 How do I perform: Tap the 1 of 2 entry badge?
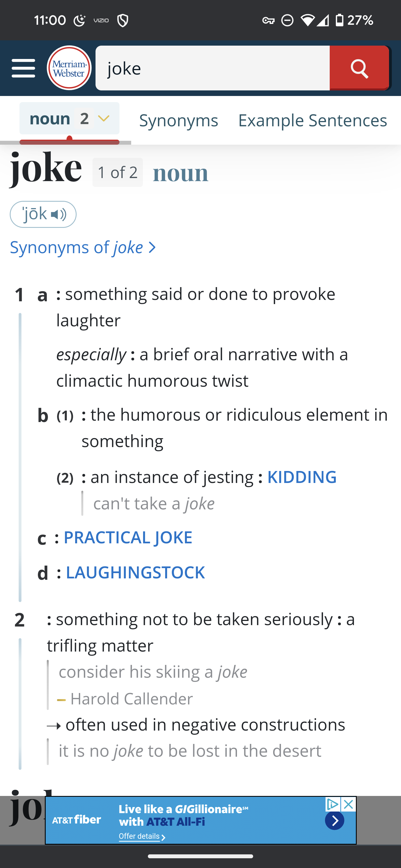click(x=117, y=172)
